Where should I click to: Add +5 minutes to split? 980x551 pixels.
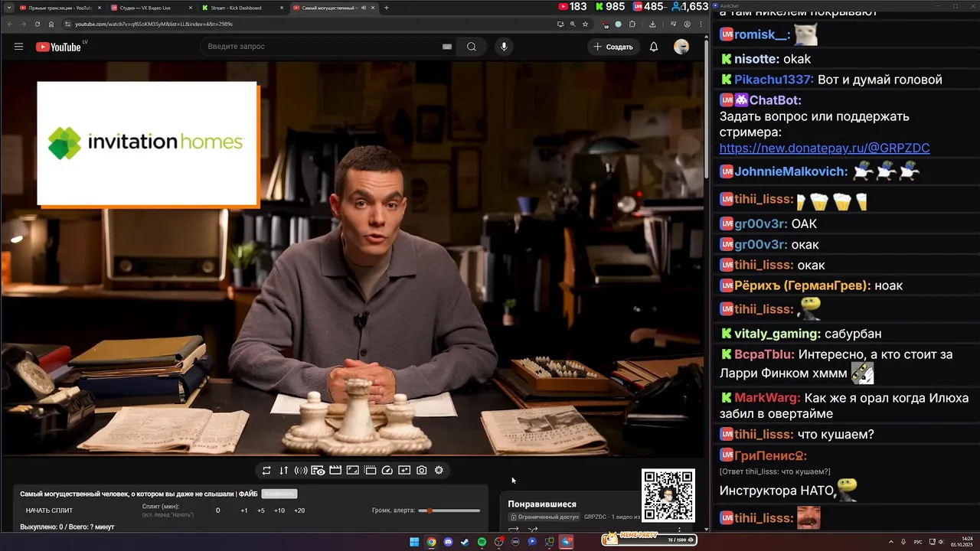click(261, 510)
